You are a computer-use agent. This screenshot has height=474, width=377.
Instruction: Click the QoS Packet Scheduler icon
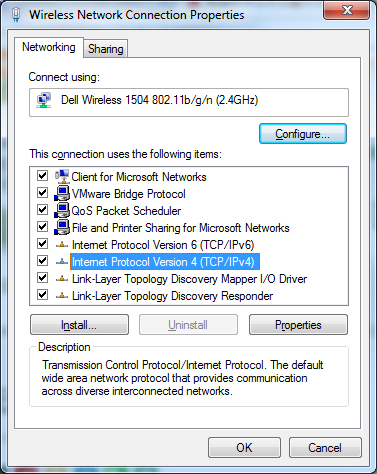(x=62, y=210)
